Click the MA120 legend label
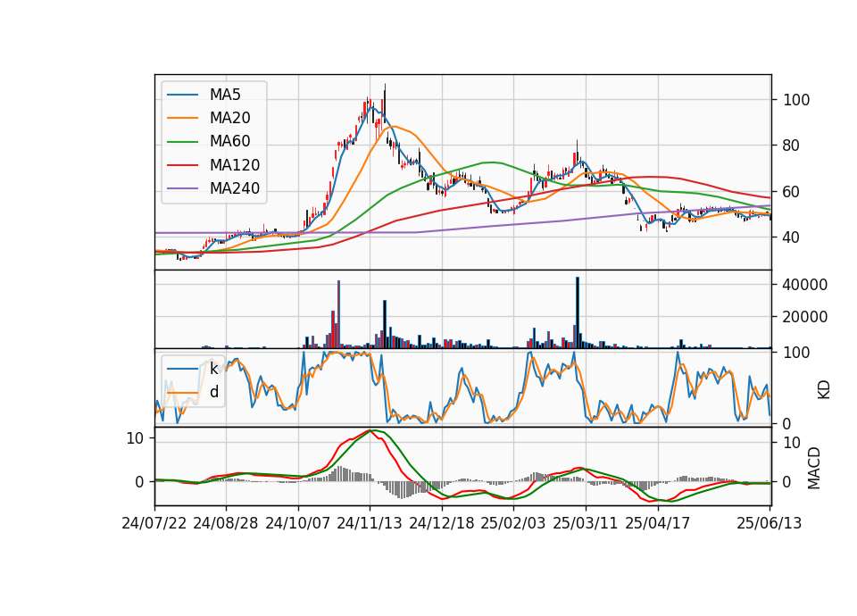Viewport: 857px width, 616px height. pyautogui.click(x=235, y=165)
